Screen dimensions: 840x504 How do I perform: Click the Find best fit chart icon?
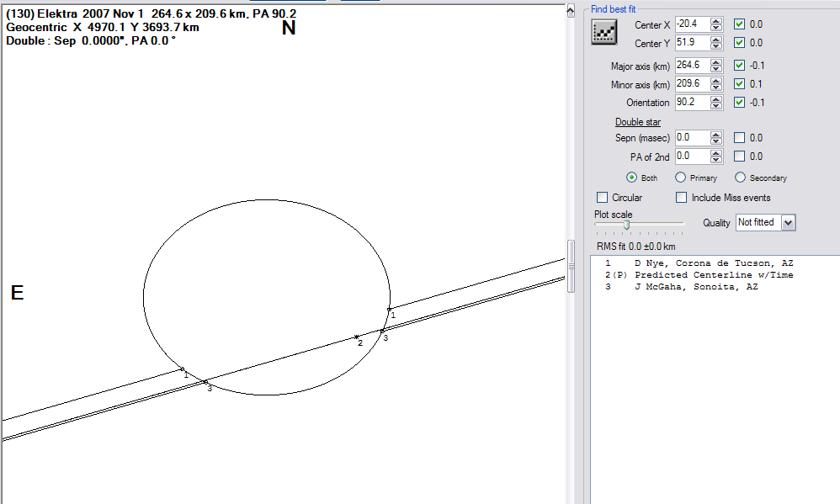pos(603,32)
